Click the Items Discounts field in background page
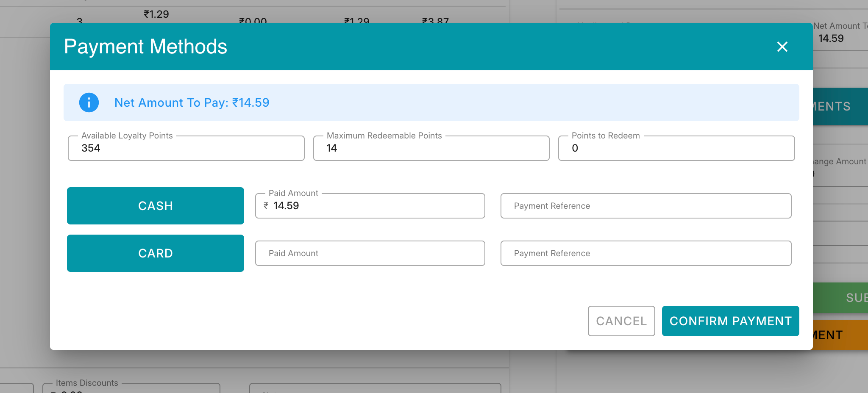The height and width of the screenshot is (393, 868). pyautogui.click(x=131, y=388)
